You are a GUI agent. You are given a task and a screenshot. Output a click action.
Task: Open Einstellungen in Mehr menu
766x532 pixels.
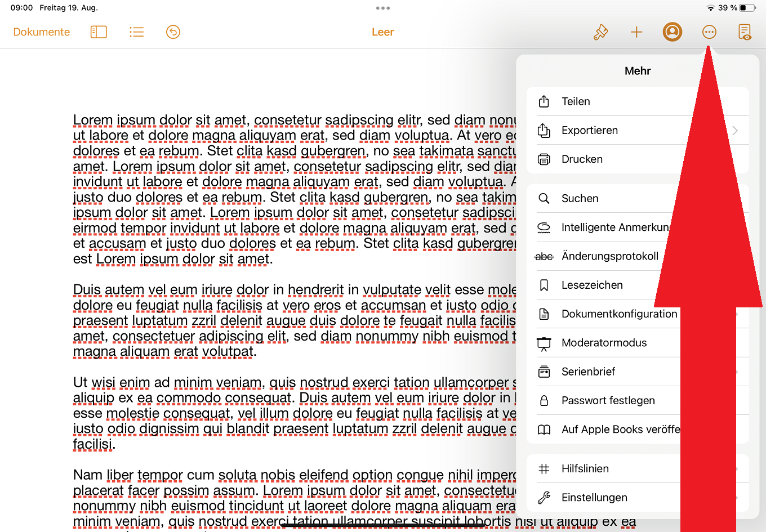pyautogui.click(x=638, y=498)
